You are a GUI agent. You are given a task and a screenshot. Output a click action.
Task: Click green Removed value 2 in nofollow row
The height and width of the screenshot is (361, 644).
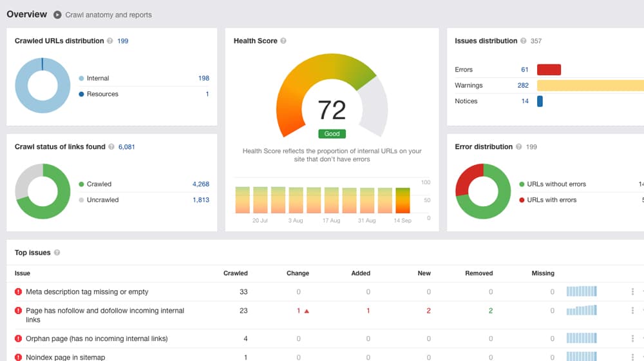[490, 311]
